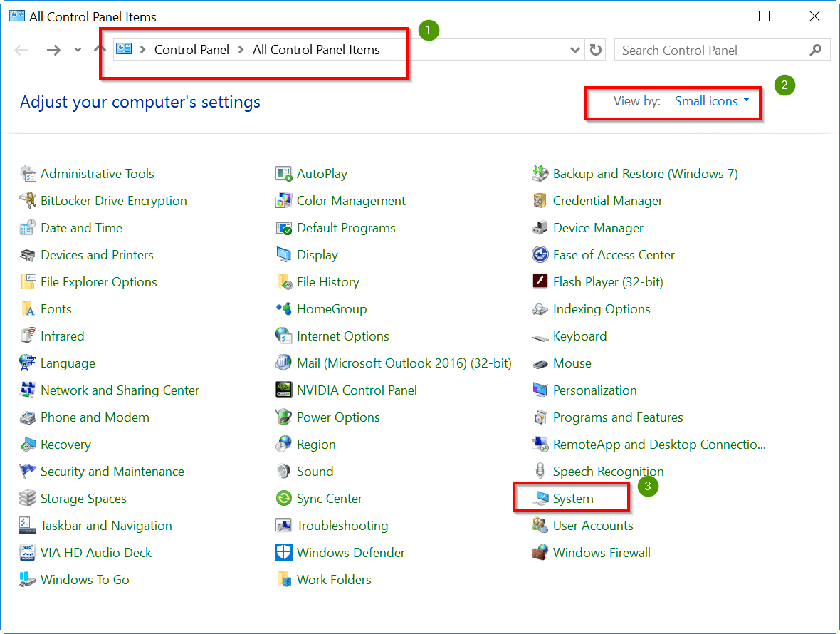This screenshot has width=840, height=634.
Task: Open Programs and Features
Action: click(618, 417)
